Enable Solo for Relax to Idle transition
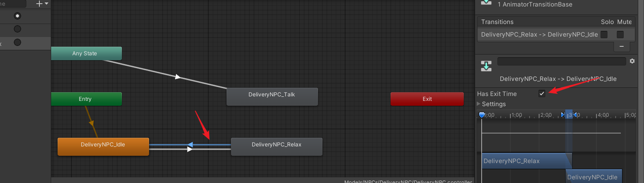644x183 pixels. 604,35
